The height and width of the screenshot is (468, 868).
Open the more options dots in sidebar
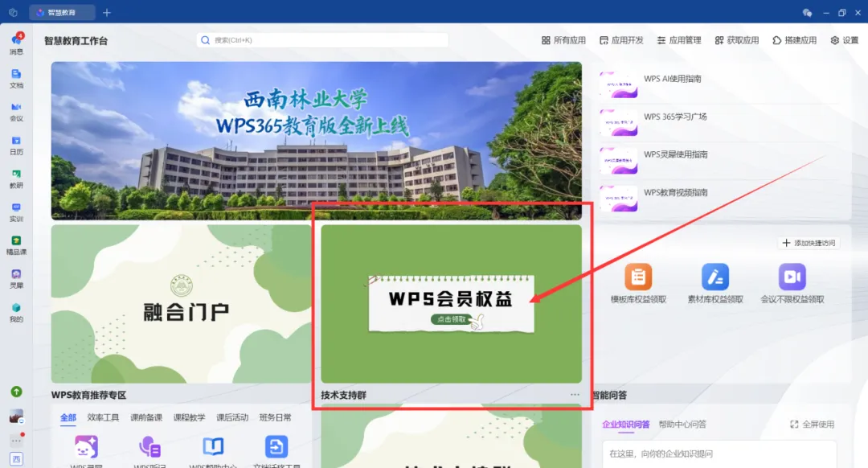tap(17, 441)
